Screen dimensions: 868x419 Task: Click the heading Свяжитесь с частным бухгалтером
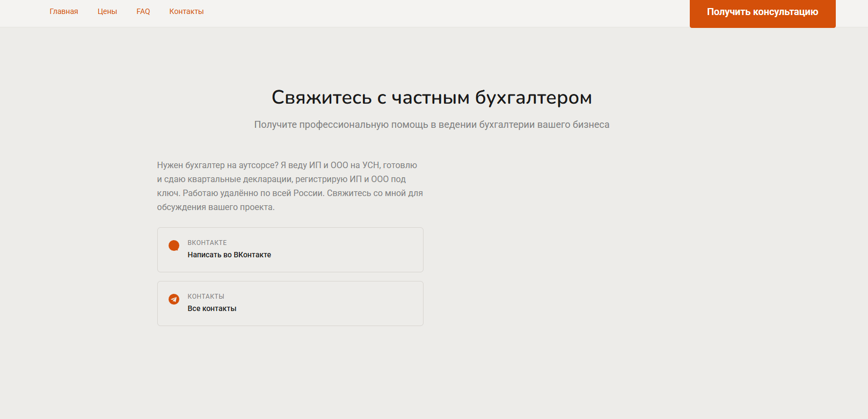click(432, 98)
